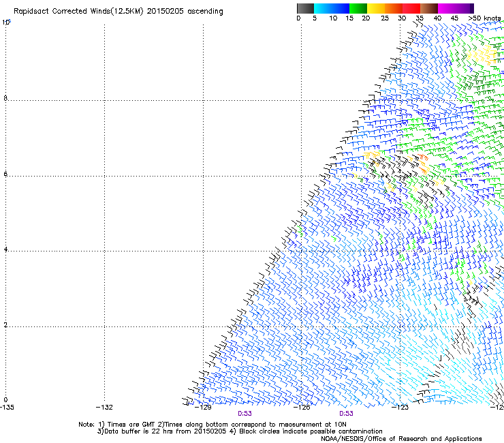
Task: Click the purple 0:53 time nearest -129
Action: pos(245,414)
